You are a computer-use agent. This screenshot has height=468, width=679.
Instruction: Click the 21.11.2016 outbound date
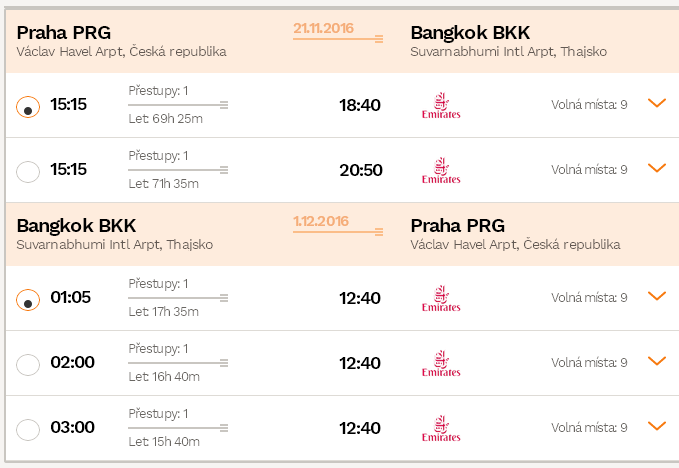(x=323, y=28)
